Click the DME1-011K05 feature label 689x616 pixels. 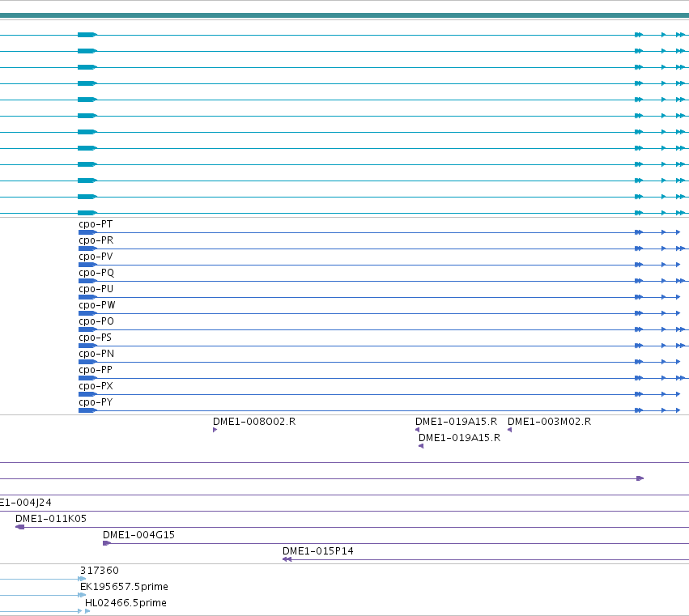pyautogui.click(x=51, y=519)
